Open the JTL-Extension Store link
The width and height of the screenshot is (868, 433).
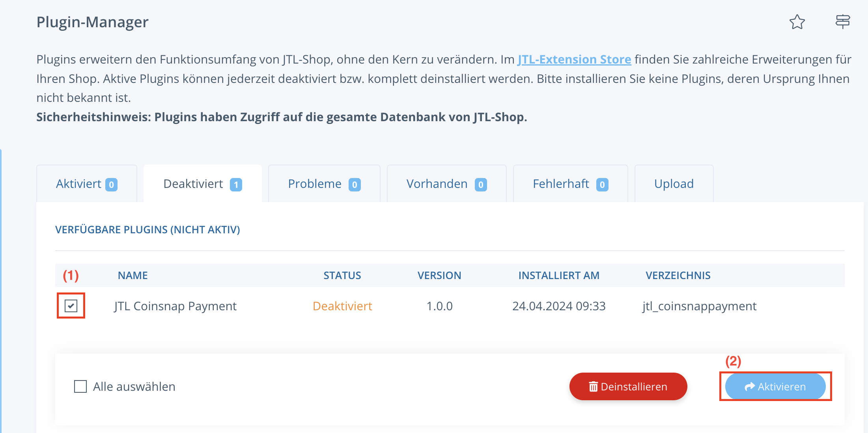click(574, 59)
